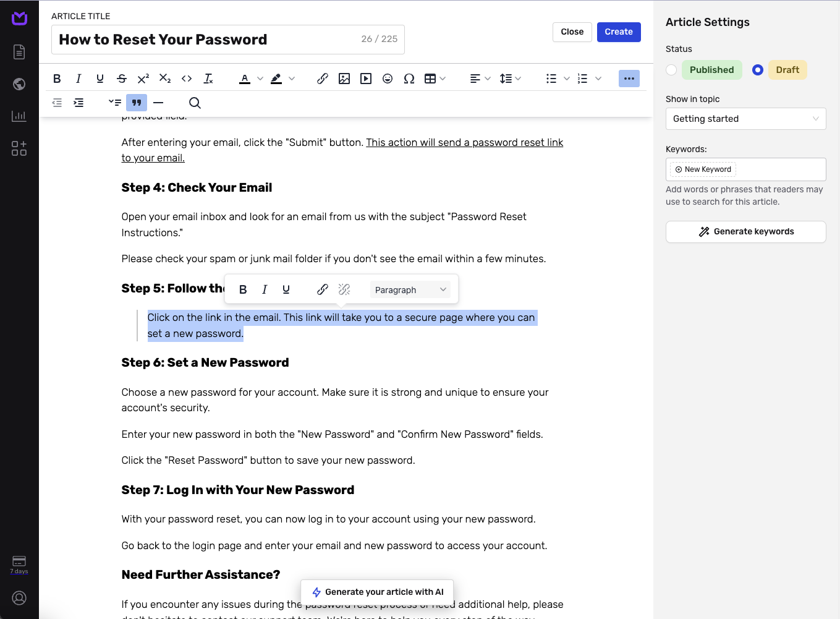The height and width of the screenshot is (619, 840).
Task: Select the Published status radio
Action: [x=671, y=70]
